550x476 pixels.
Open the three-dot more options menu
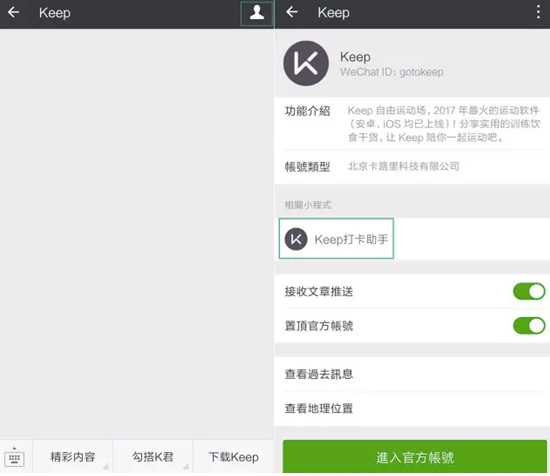tap(538, 13)
